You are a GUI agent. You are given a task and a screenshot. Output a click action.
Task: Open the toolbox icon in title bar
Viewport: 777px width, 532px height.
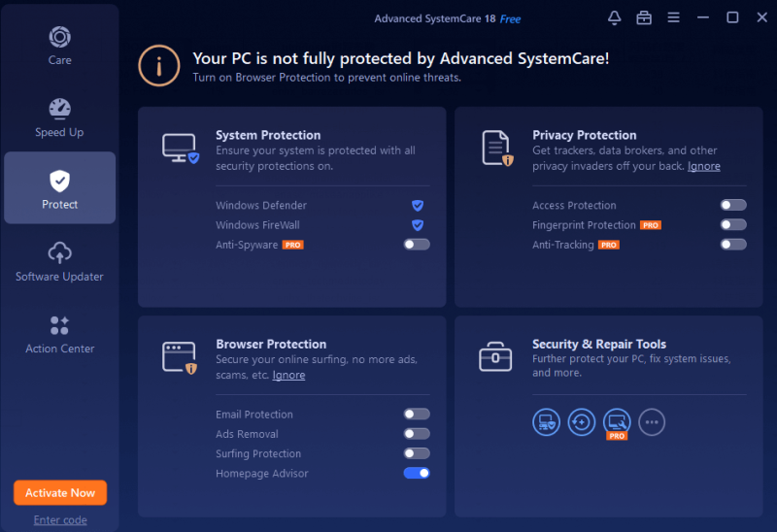(644, 17)
